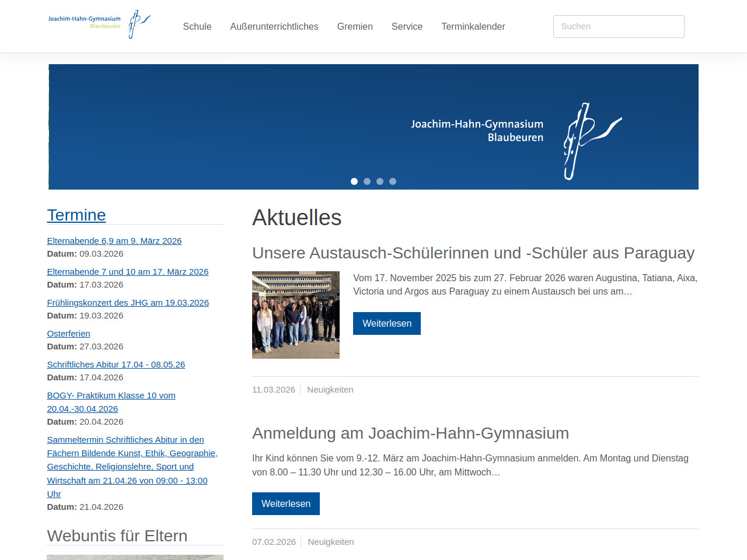747x560 pixels.
Task: Switch to the second banner slide dot
Action: pyautogui.click(x=367, y=181)
